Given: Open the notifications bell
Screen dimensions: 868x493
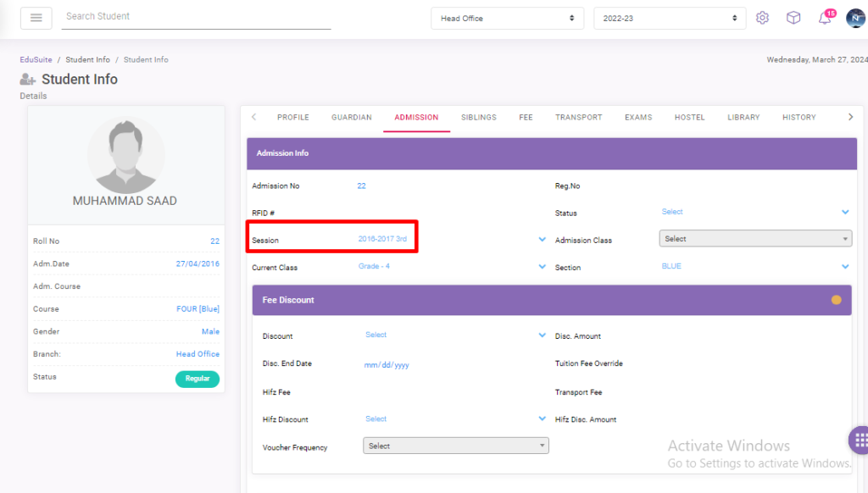Looking at the screenshot, I should (825, 19).
